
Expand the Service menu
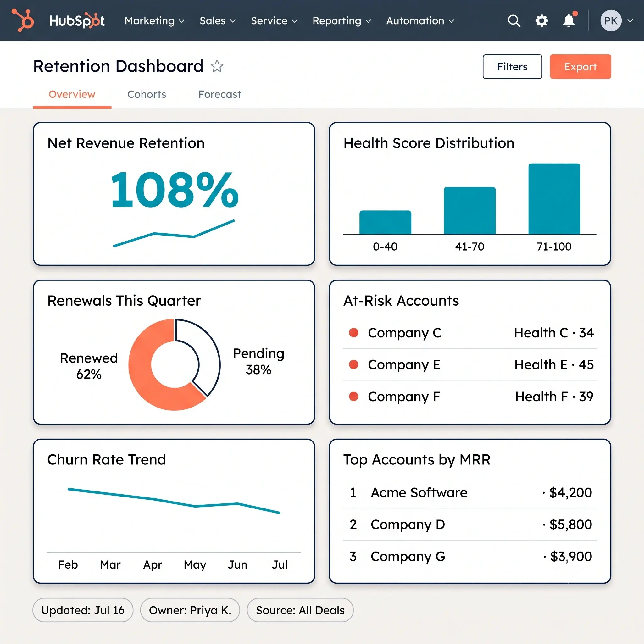274,21
